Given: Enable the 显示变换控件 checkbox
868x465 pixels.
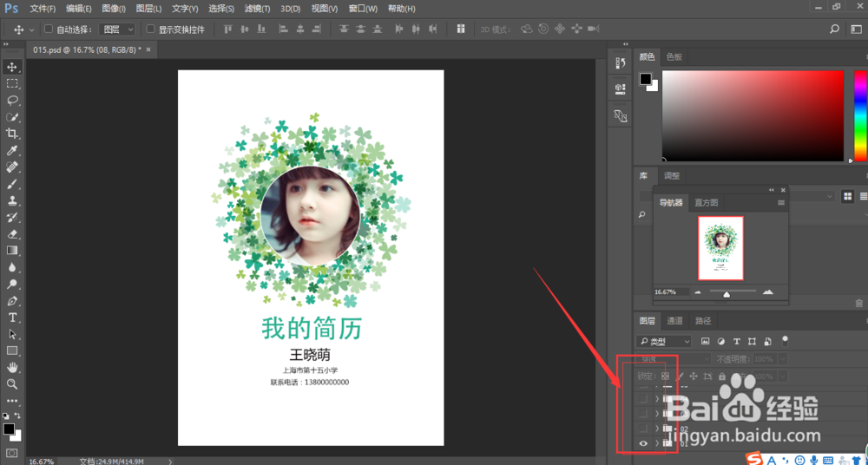Looking at the screenshot, I should tap(150, 29).
